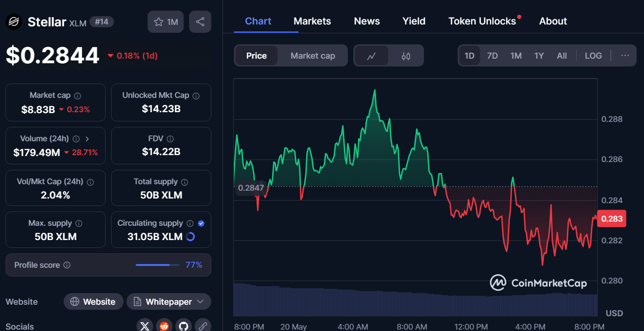This screenshot has height=331, width=644.
Task: Select the 7D time range
Action: click(x=493, y=56)
